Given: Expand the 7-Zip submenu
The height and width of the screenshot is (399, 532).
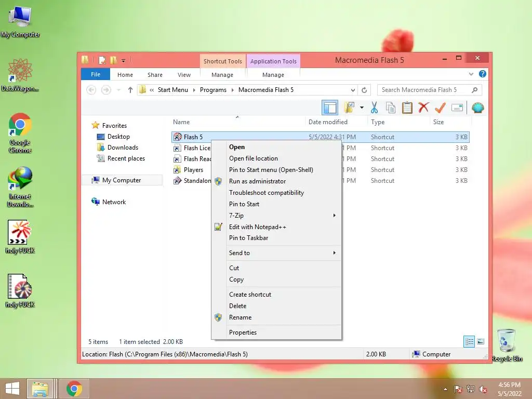Looking at the screenshot, I should click(x=276, y=216).
